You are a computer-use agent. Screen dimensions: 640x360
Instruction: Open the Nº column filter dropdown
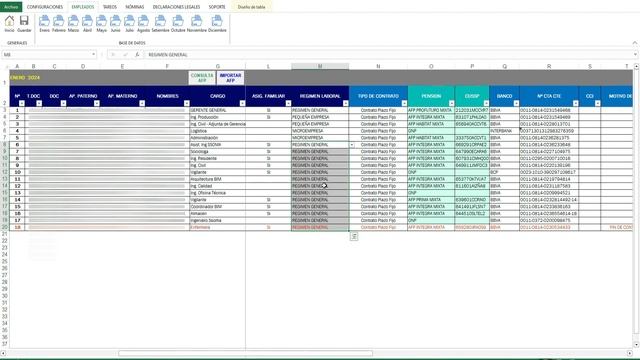click(x=22, y=103)
